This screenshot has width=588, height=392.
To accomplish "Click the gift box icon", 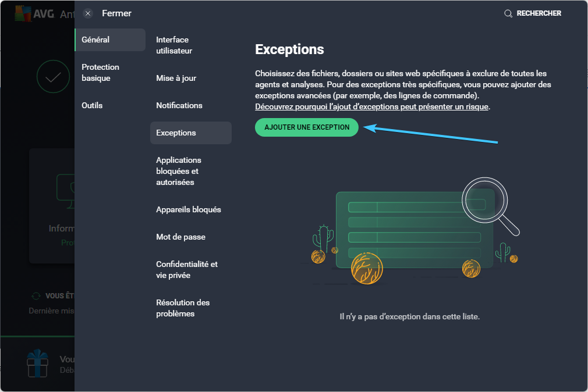I will click(37, 363).
